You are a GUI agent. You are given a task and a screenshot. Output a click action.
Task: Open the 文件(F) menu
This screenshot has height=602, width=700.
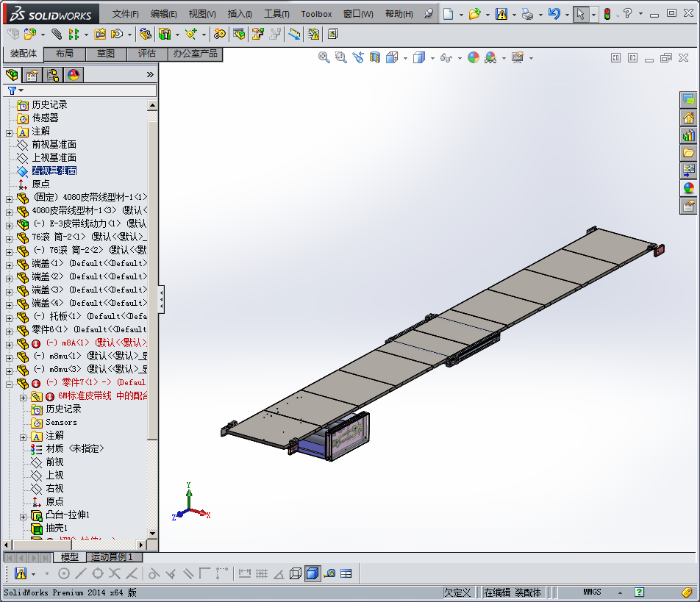click(125, 14)
